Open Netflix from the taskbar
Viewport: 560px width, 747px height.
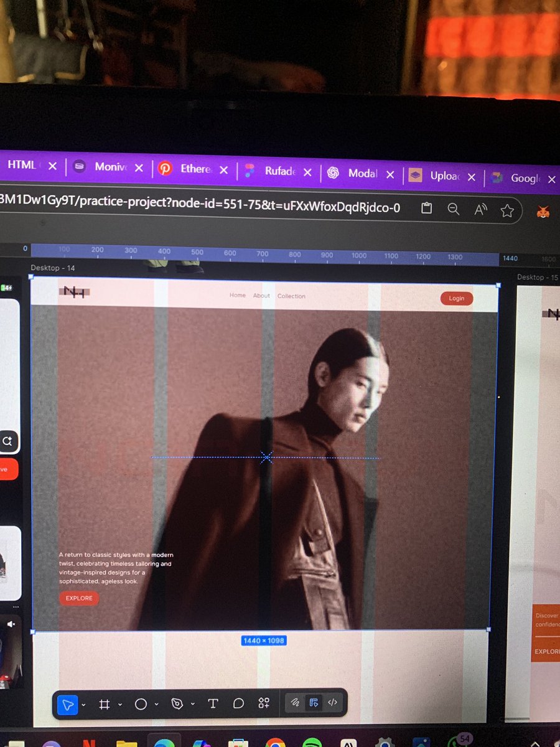[88, 743]
